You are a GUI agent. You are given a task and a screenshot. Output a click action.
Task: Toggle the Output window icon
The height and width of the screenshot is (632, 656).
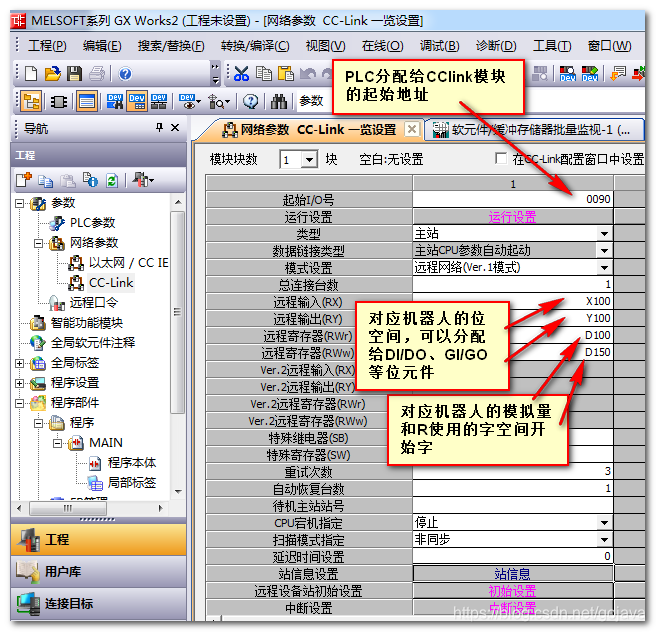pyautogui.click(x=87, y=101)
